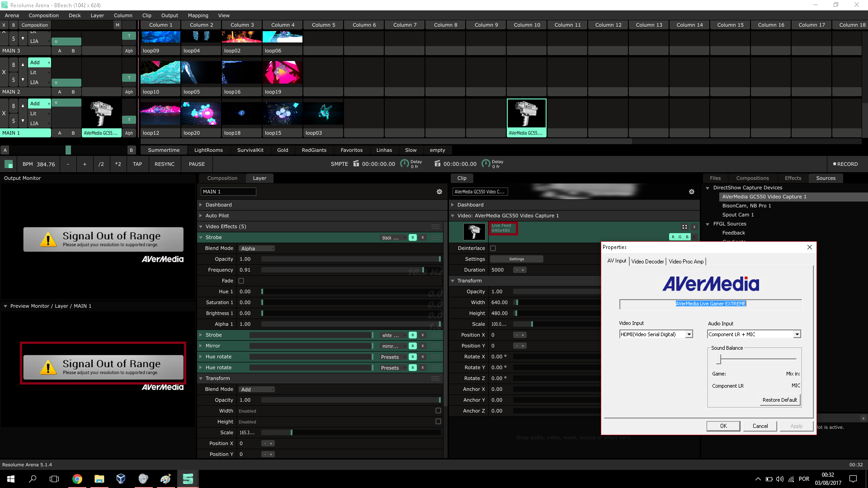Viewport: 868px width, 488px height.
Task: Toggle bypass B on Mirror effect
Action: tap(412, 346)
